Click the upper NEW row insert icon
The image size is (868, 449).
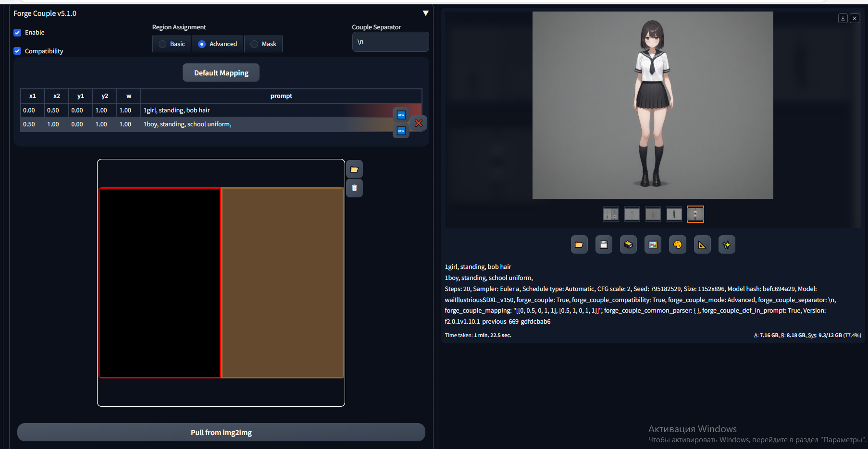[x=401, y=115]
